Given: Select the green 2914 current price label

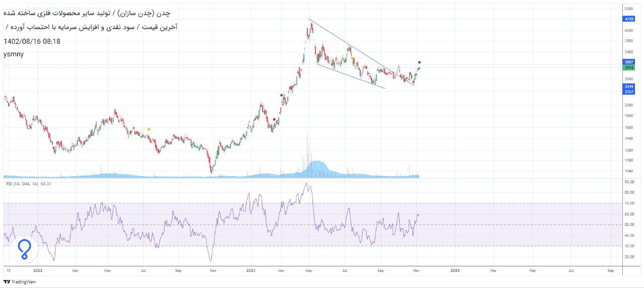Looking at the screenshot, I should [x=628, y=67].
